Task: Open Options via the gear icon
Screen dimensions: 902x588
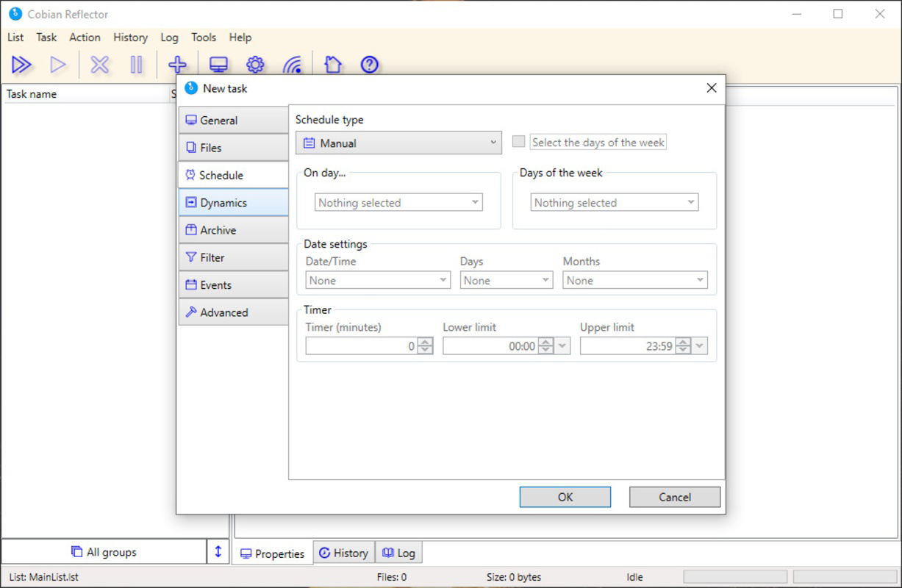Action: (255, 65)
